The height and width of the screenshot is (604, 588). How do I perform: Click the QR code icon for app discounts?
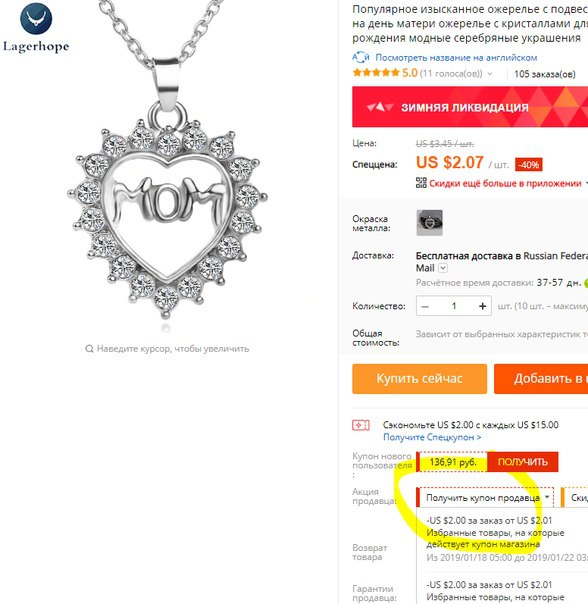click(421, 183)
